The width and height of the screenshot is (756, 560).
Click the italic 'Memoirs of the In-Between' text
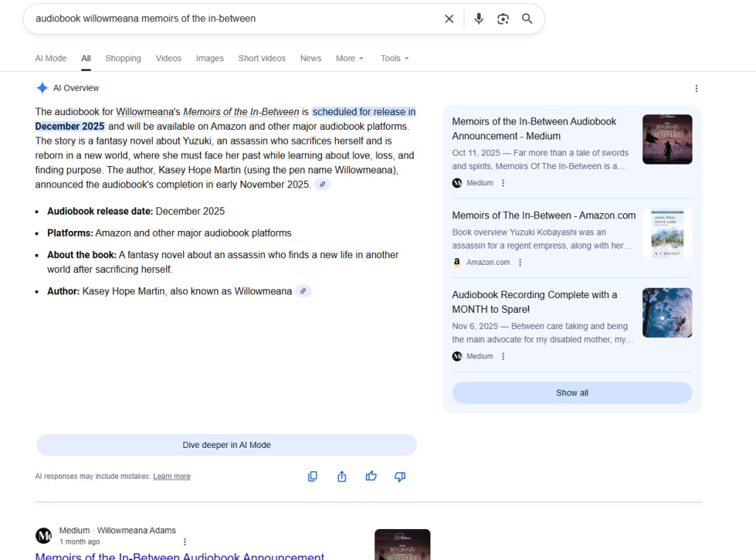point(241,112)
